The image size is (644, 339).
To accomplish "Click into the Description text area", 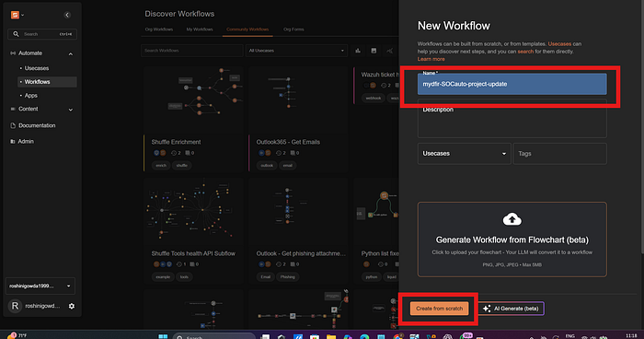I will (512, 119).
